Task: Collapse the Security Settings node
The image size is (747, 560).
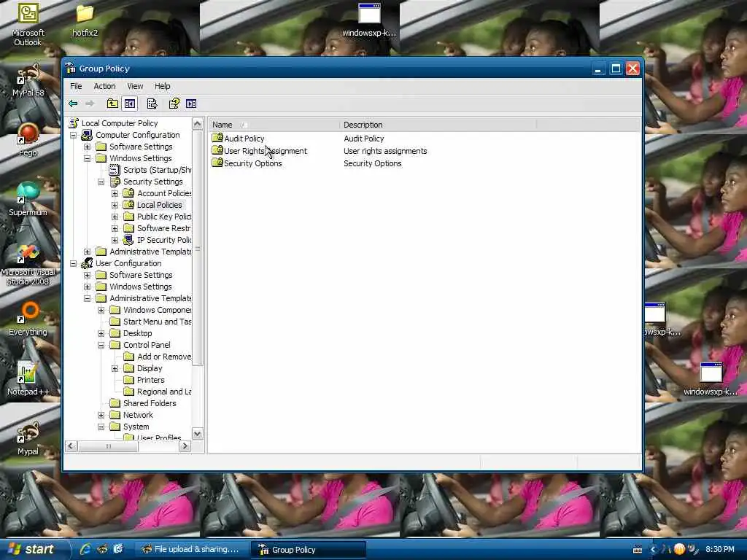Action: coord(101,182)
